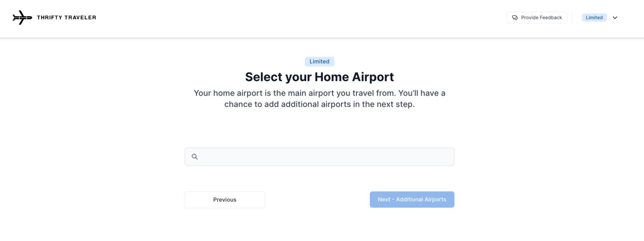Click the Limited badge above the heading

pos(319,61)
